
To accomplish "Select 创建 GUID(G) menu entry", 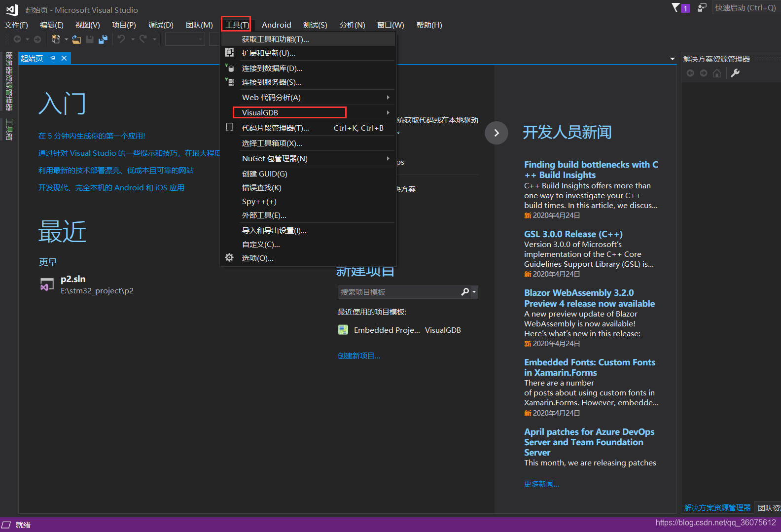I will click(308, 174).
